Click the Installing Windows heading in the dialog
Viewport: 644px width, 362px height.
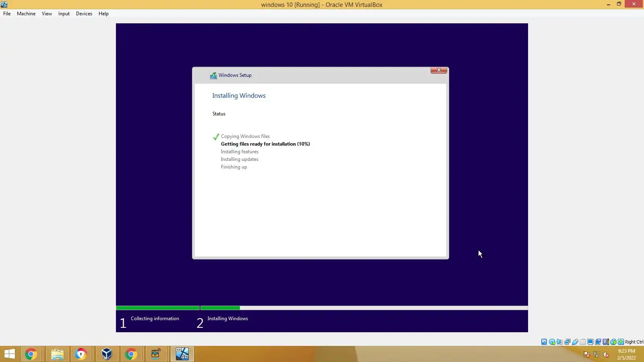[x=239, y=96]
